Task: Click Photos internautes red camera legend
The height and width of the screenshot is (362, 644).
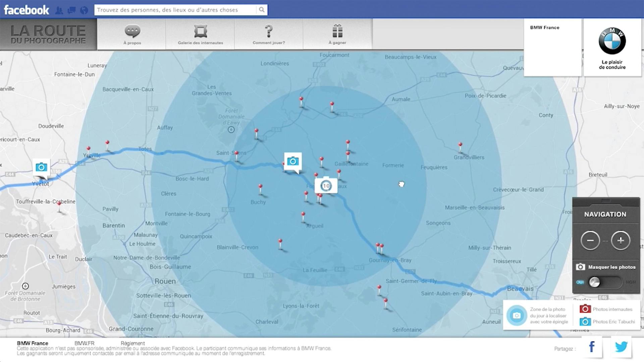Action: click(x=585, y=309)
